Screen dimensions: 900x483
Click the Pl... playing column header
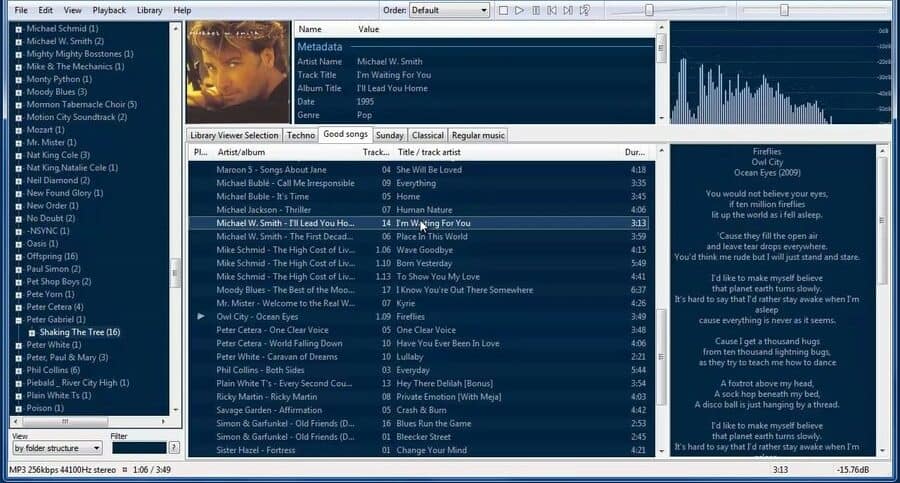pyautogui.click(x=201, y=152)
